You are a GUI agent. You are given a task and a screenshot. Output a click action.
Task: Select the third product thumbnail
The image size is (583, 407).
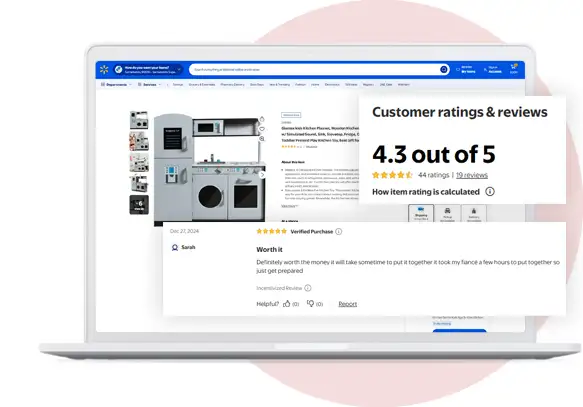(x=139, y=162)
